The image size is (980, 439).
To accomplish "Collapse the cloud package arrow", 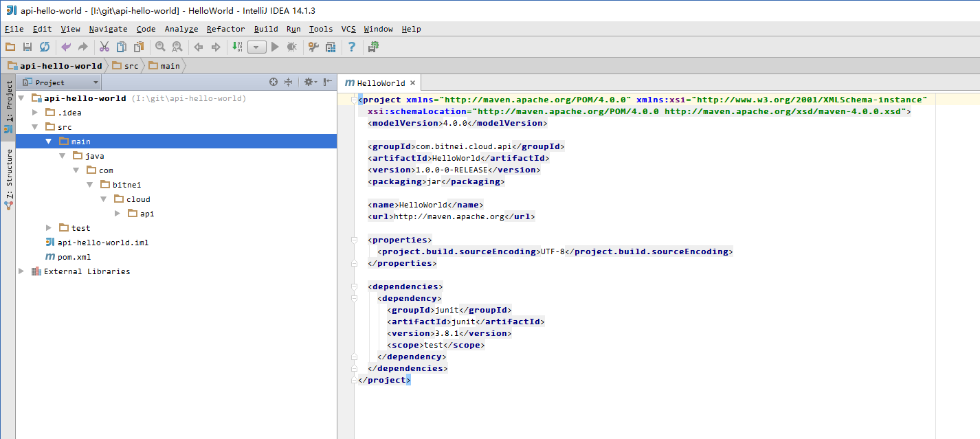I will (104, 199).
